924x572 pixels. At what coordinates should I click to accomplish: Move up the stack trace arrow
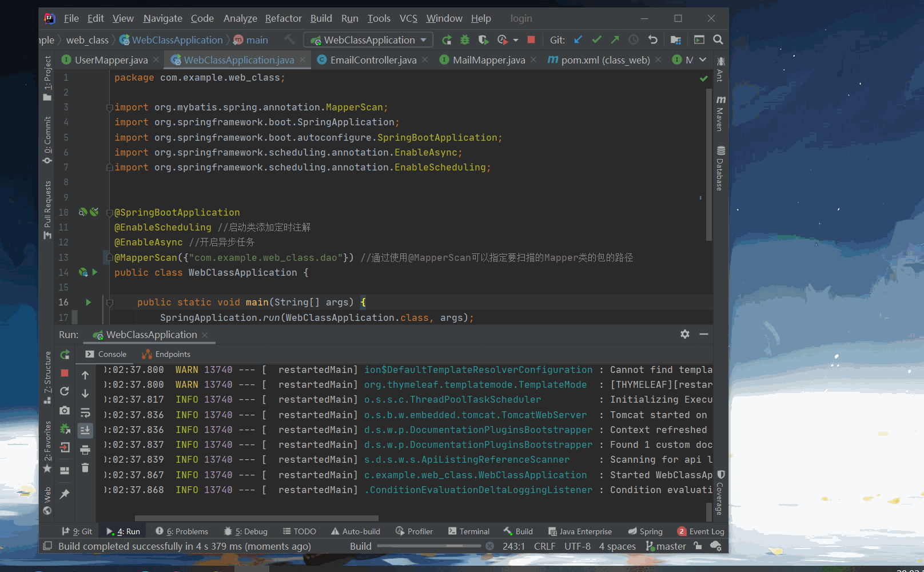(85, 375)
